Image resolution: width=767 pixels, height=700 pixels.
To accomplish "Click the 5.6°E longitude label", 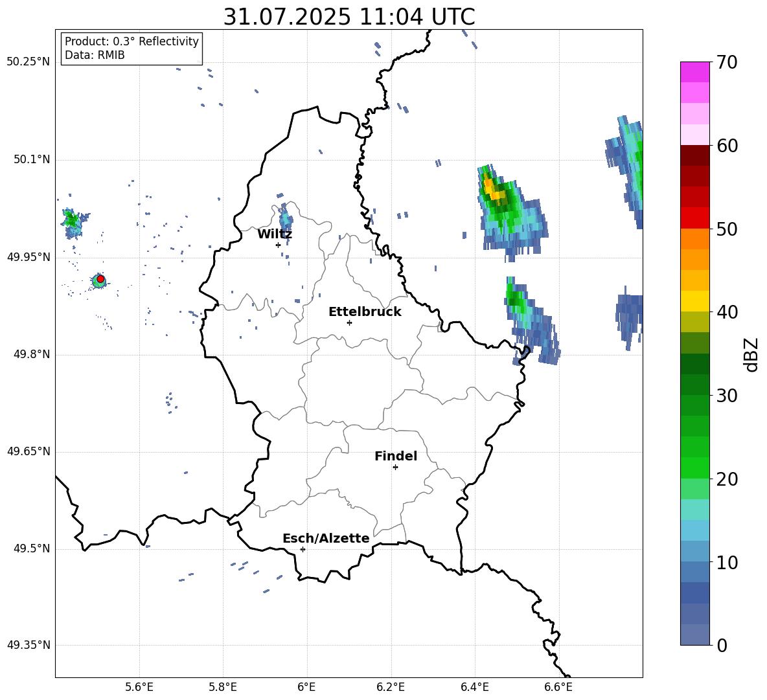I will (139, 687).
